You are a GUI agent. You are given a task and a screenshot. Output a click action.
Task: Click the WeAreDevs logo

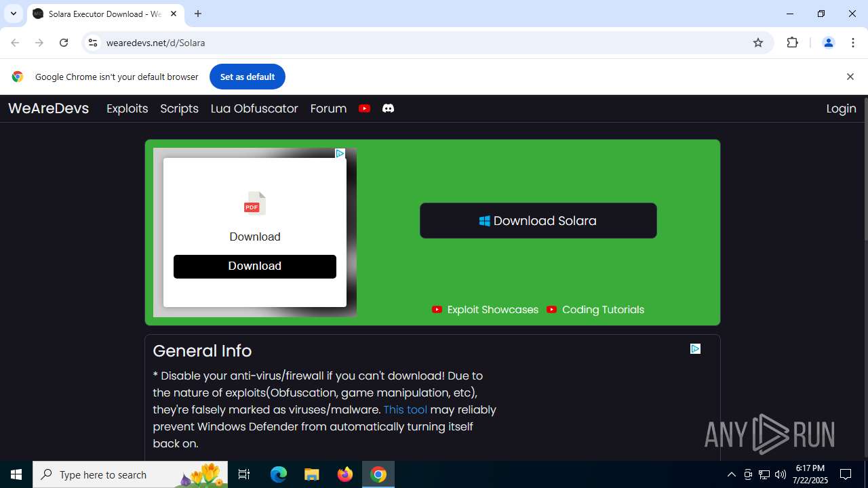pos(48,108)
